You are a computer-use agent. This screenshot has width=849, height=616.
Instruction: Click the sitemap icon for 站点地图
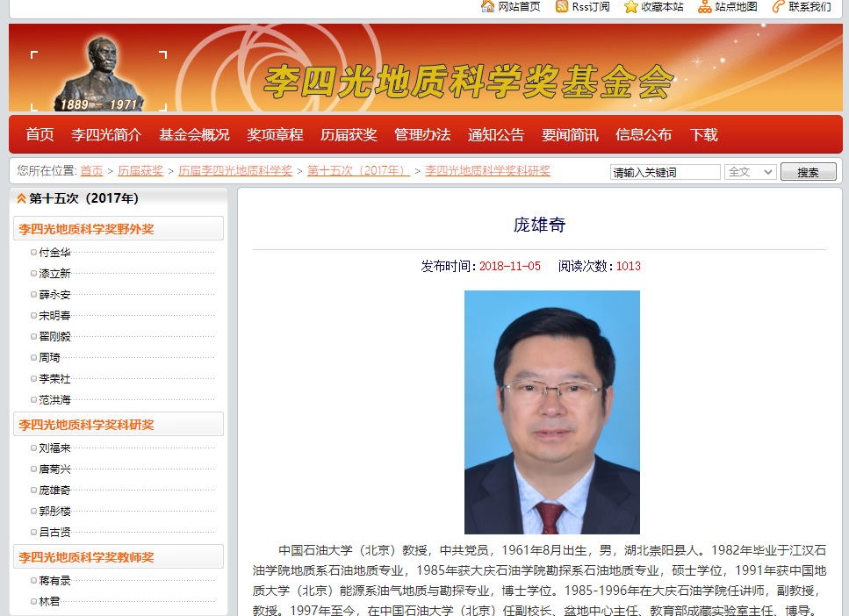coord(704,7)
